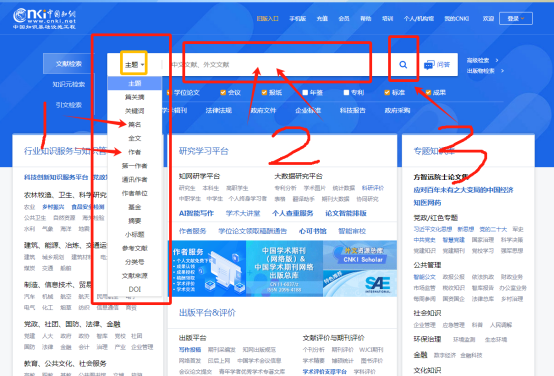Image resolution: width=554 pixels, height=376 pixels.
Task: Open the 心可书馆 link
Action: (x=313, y=231)
